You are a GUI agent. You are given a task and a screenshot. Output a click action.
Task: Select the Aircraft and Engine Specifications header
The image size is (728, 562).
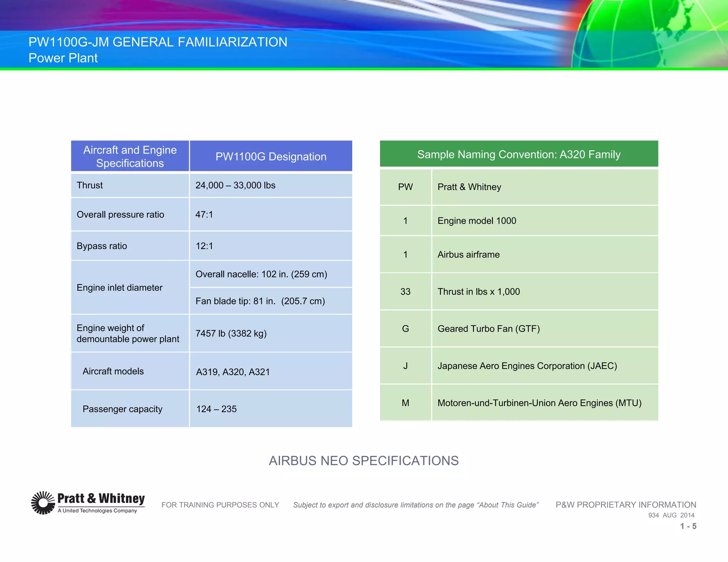coord(130,156)
